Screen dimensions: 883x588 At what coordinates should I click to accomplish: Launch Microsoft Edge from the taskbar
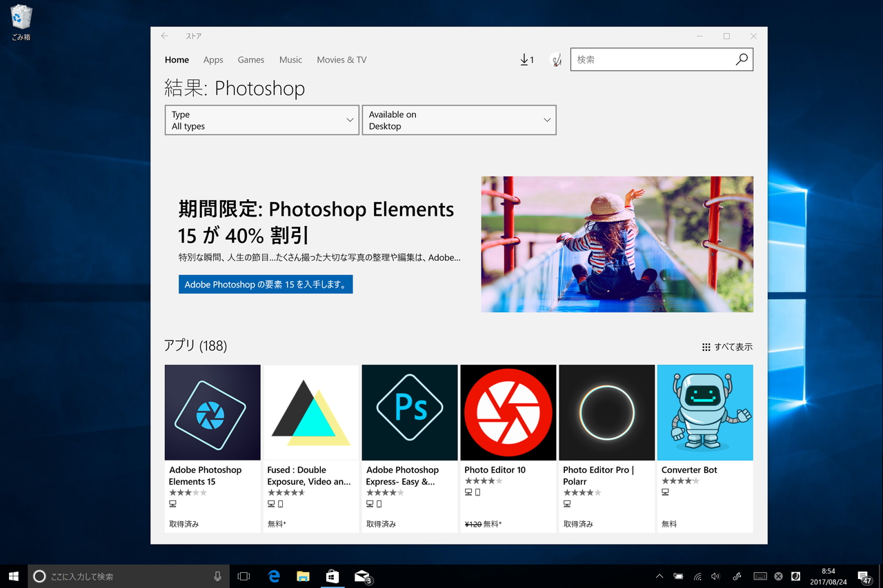pos(274,576)
